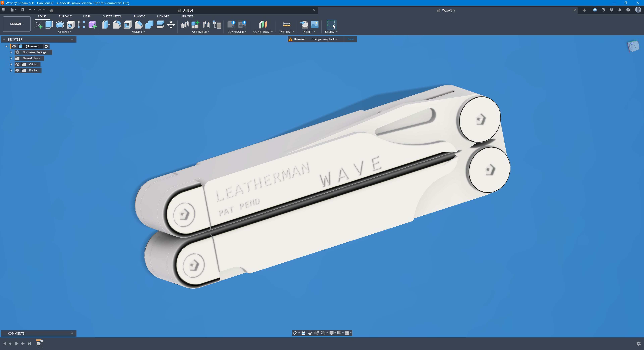Toggle visibility of the Bodies folder
This screenshot has height=350, width=644.
tap(17, 70)
